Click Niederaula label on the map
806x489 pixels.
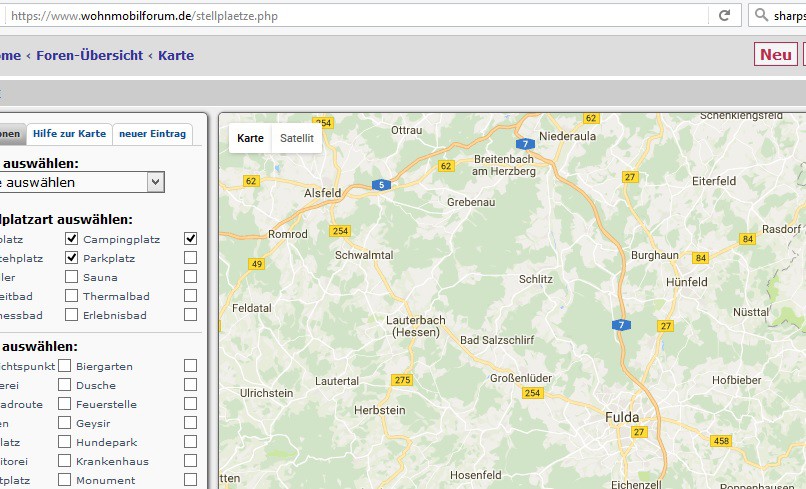click(x=567, y=136)
